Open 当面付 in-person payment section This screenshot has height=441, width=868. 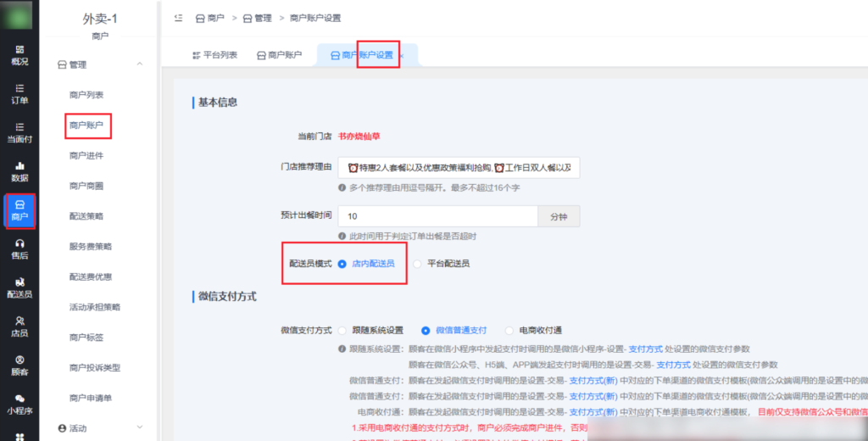tap(19, 132)
